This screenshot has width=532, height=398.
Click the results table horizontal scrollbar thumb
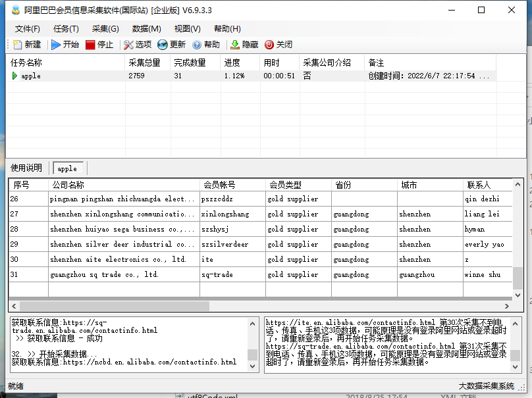coord(115,306)
